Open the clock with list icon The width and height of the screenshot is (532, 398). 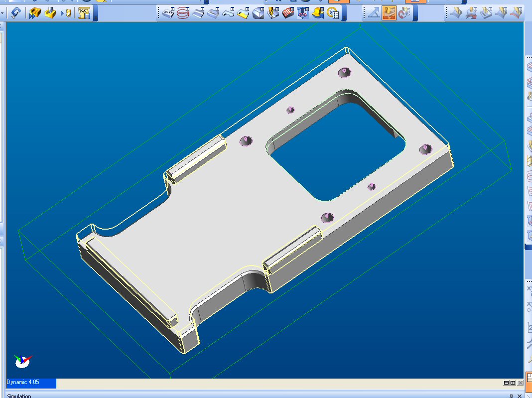(333, 13)
